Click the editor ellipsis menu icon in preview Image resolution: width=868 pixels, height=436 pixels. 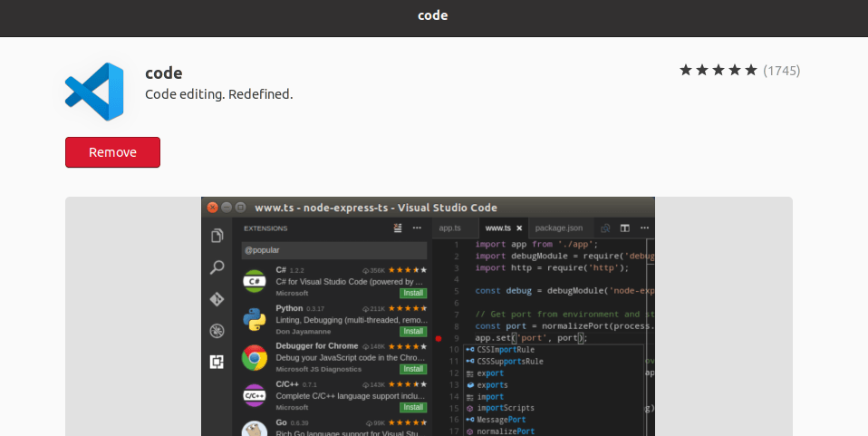644,228
